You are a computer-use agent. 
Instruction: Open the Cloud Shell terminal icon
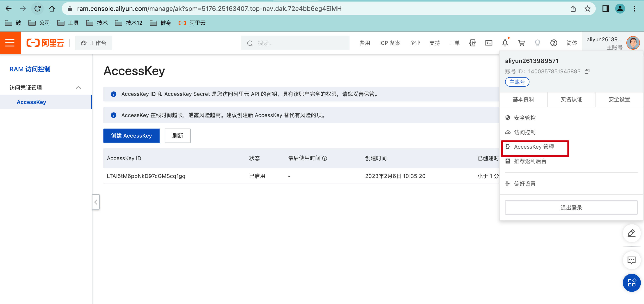pyautogui.click(x=488, y=43)
